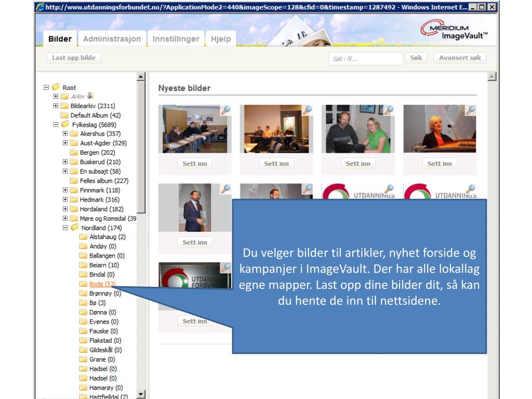Click Sett inn under the panel discussion image
Screen dimensions: 532x399
tap(276, 164)
